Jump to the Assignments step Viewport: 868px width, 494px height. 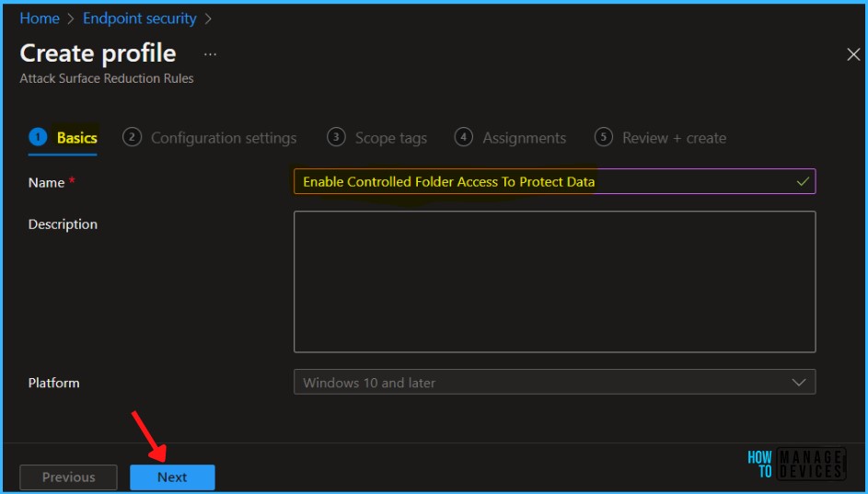510,138
